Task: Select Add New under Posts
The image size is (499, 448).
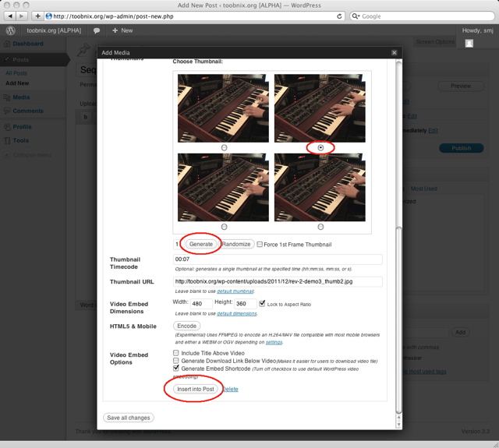Action: tap(17, 83)
